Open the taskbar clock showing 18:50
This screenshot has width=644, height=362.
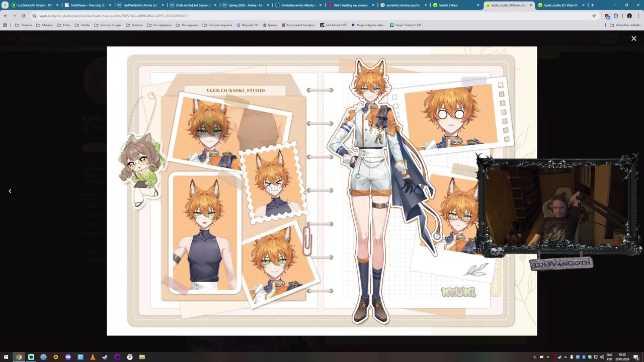point(622,357)
